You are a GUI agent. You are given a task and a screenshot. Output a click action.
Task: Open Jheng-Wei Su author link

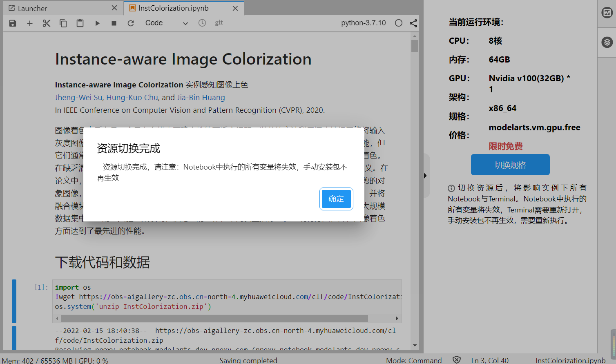(78, 98)
